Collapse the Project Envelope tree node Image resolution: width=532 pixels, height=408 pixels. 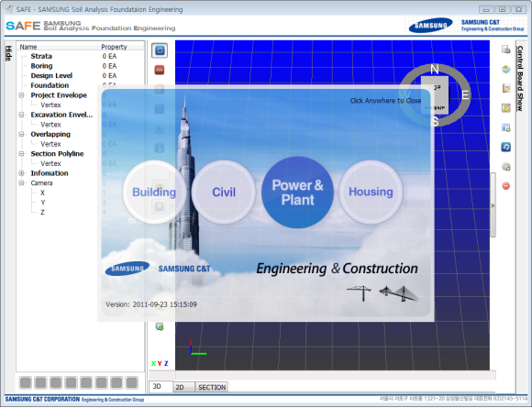coord(22,95)
